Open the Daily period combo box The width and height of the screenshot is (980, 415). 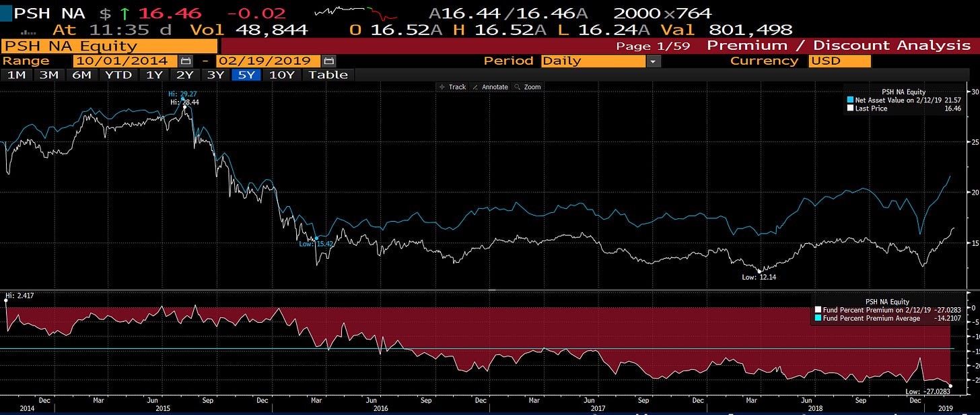(x=594, y=61)
